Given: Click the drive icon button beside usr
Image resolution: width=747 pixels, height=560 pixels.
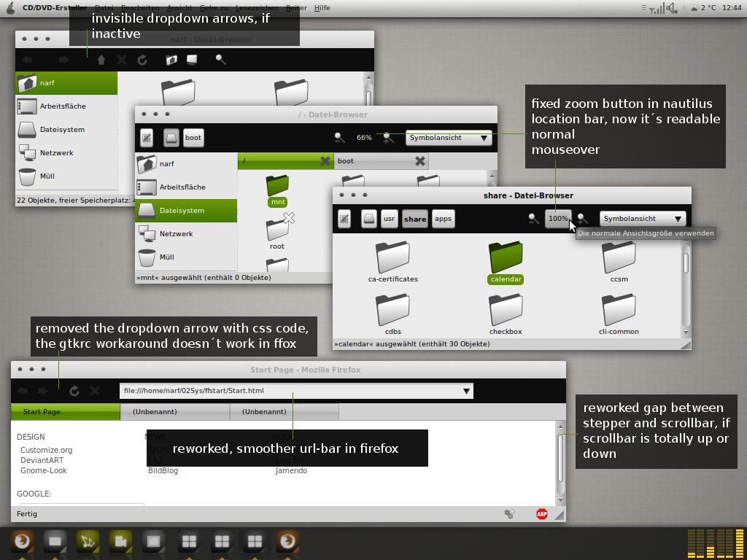Looking at the screenshot, I should pyautogui.click(x=369, y=219).
